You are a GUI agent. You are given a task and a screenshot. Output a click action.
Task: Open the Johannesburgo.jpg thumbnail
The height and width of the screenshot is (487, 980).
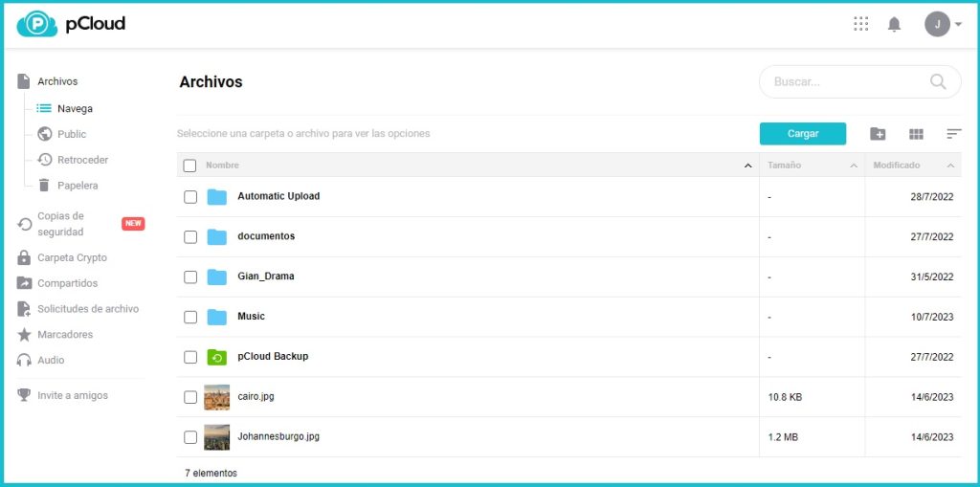tap(217, 437)
